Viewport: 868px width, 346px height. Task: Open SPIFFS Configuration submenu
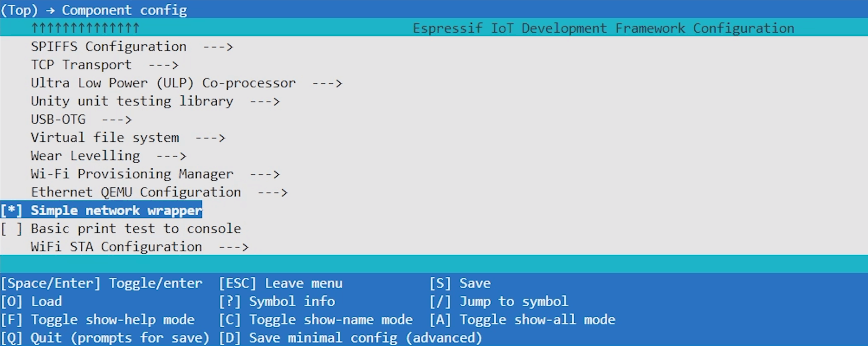(108, 47)
